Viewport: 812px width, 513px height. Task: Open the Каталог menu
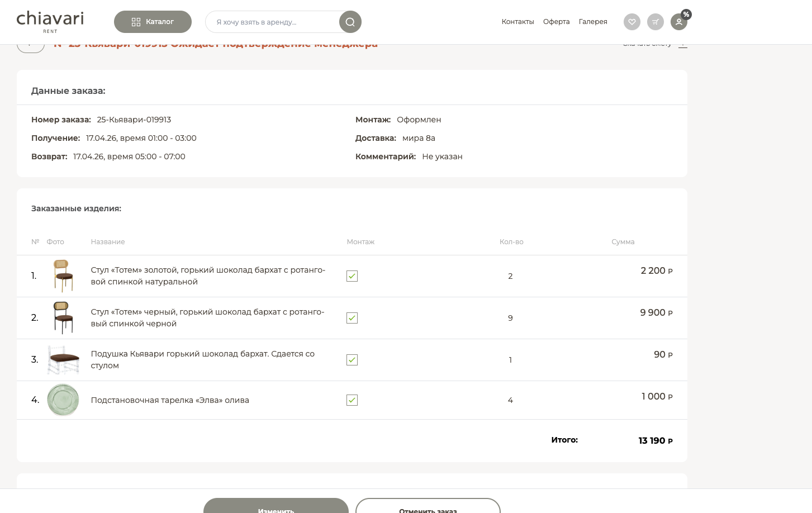coord(153,22)
